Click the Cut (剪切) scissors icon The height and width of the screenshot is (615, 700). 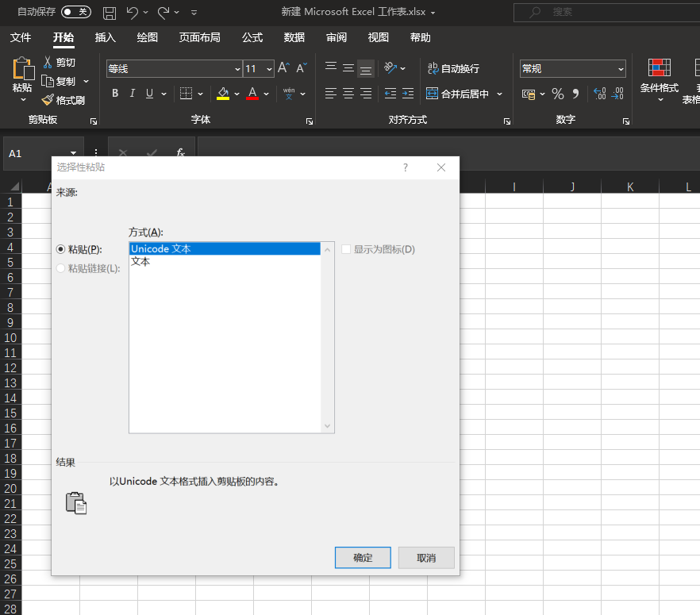coord(48,62)
